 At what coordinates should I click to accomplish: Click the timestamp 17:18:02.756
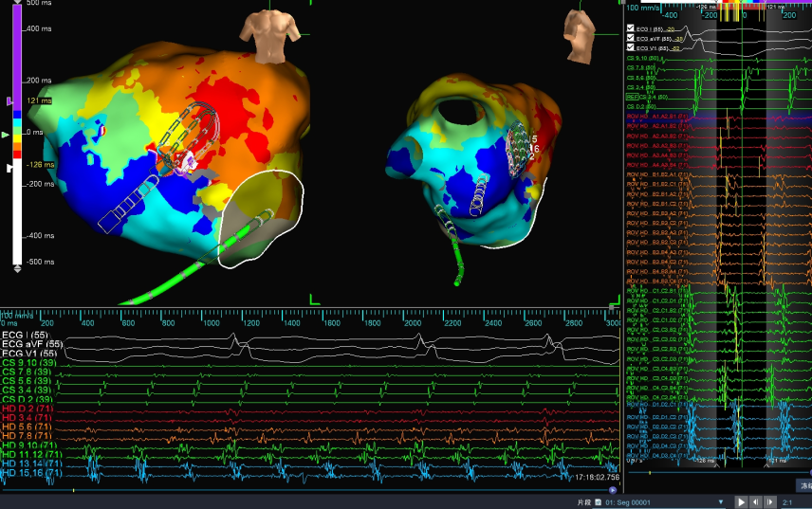tap(597, 477)
